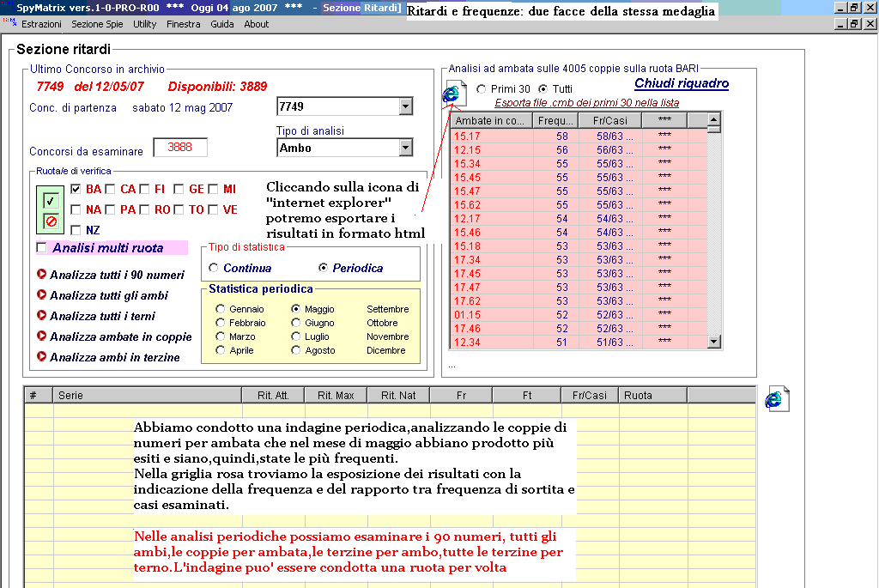
Task: Select the Febbraio month radio
Action: pos(221,323)
